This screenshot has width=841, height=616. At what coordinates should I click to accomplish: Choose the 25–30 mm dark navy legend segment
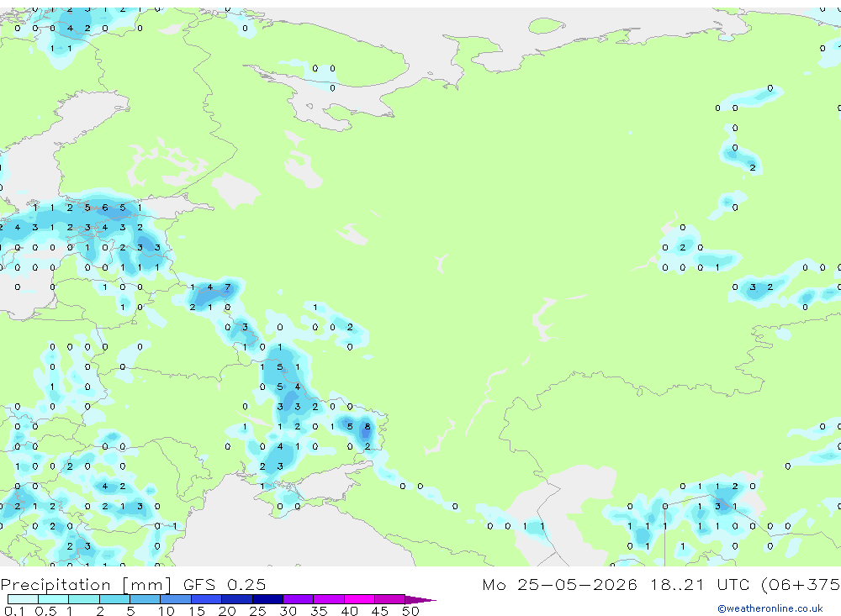267,599
